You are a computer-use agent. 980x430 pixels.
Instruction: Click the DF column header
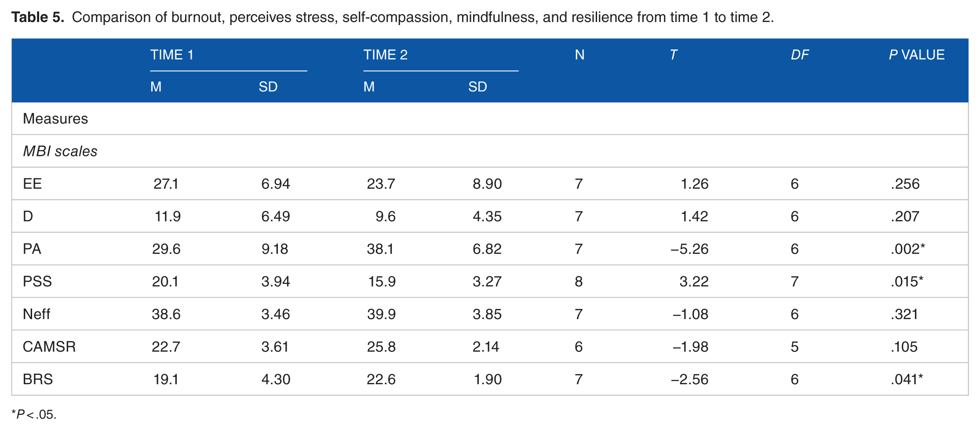coord(800,55)
